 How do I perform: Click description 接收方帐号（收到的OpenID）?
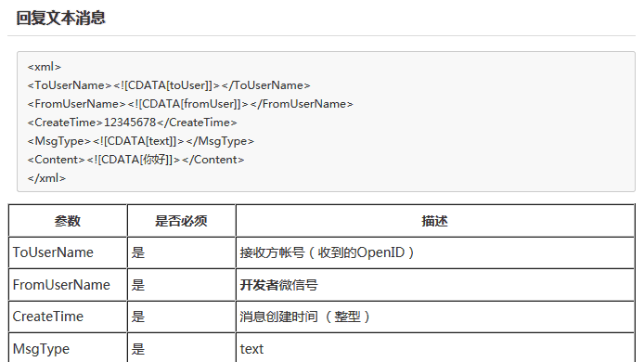coord(328,252)
